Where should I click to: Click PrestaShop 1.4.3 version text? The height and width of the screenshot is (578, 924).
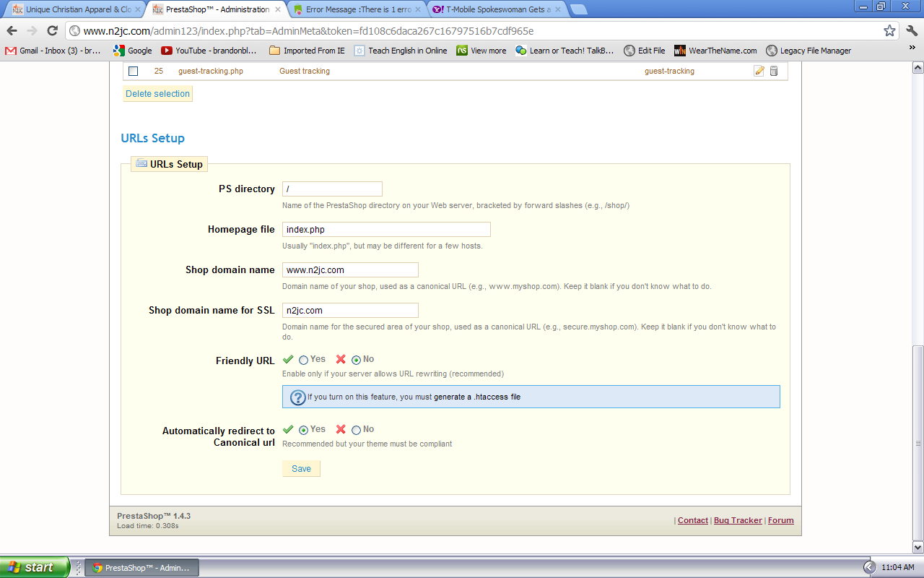[x=154, y=516]
